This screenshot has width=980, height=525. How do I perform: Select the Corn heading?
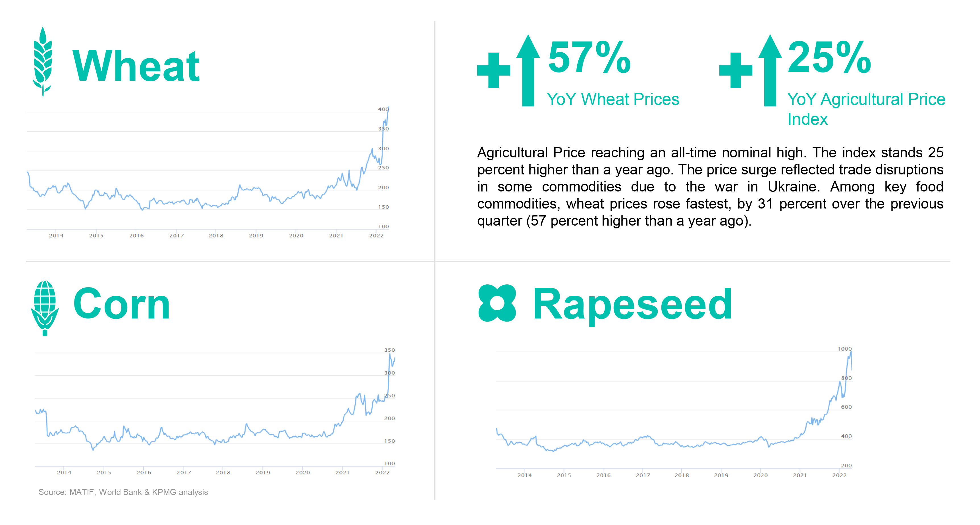coord(121,304)
